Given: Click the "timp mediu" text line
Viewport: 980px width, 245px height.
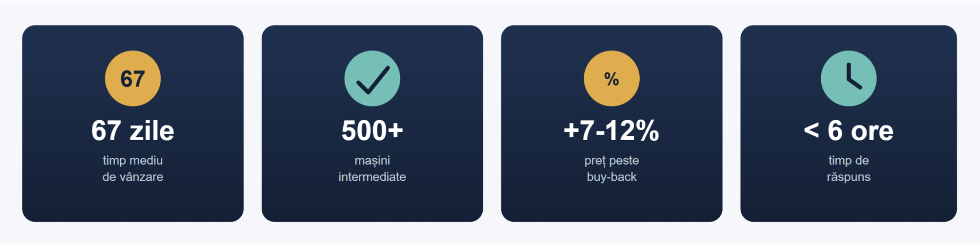Looking at the screenshot, I should point(133,160).
